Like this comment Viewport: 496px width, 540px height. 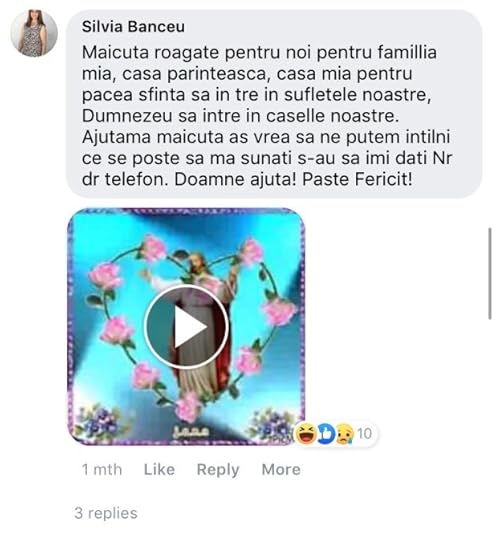tap(159, 469)
